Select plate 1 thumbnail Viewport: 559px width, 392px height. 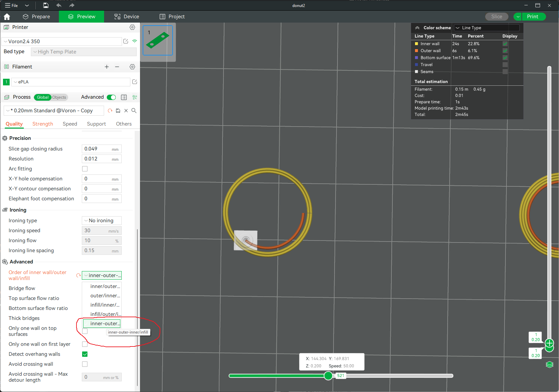pos(158,41)
